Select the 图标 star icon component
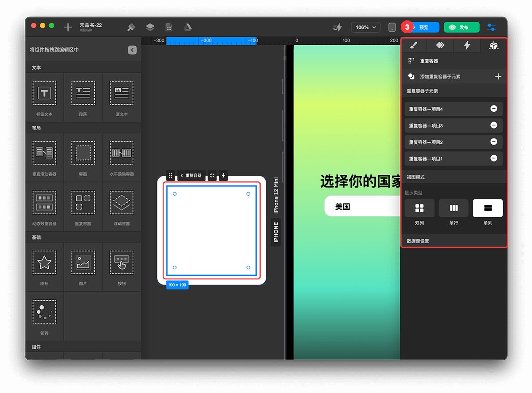The image size is (532, 393). point(44,267)
